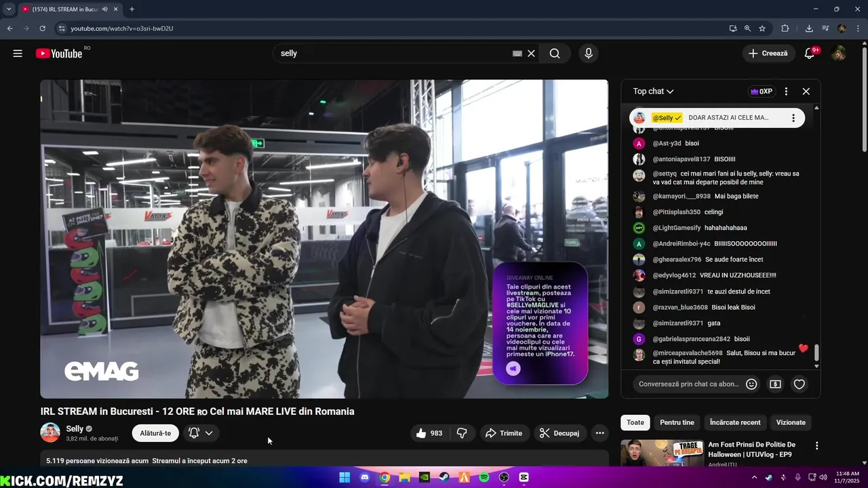Open YouTube notifications bell
Image resolution: width=868 pixels, height=488 pixels.
point(810,54)
